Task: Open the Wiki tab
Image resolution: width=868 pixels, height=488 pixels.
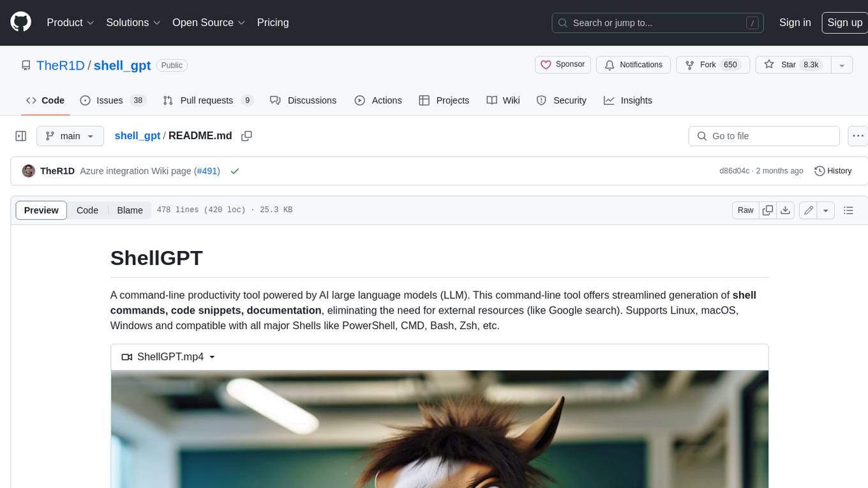Action: tap(503, 100)
